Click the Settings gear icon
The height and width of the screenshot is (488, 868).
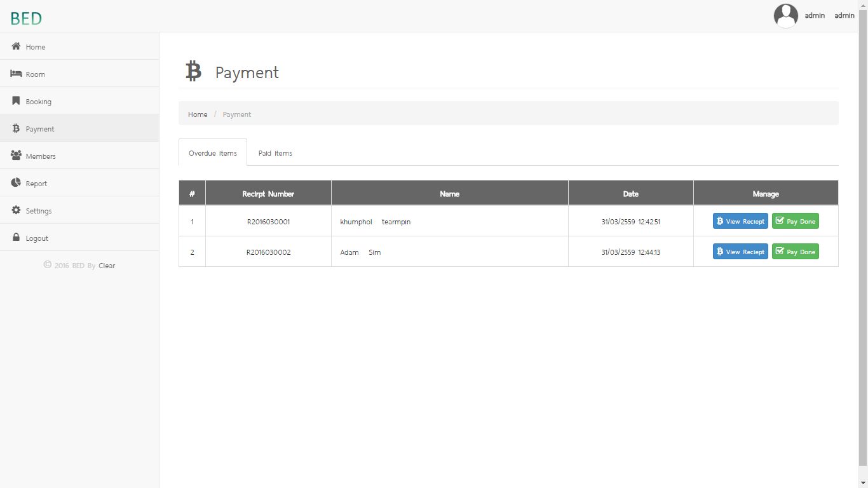tap(16, 210)
